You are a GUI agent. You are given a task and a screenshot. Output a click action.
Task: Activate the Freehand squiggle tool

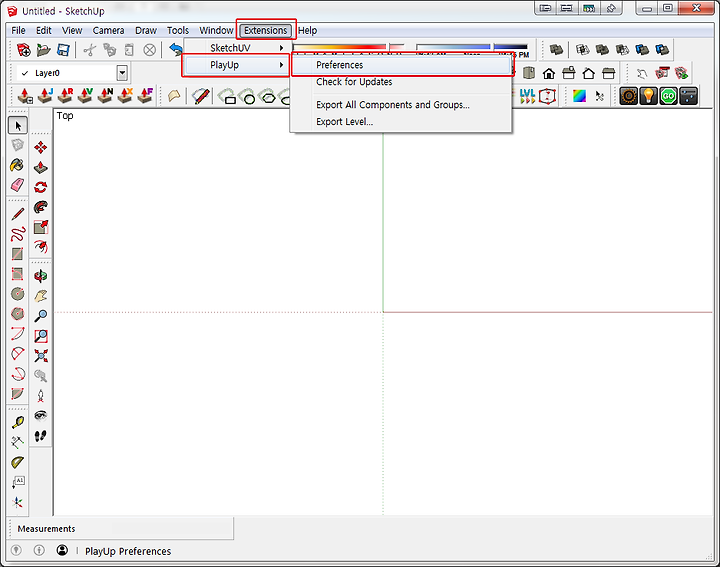(x=17, y=234)
